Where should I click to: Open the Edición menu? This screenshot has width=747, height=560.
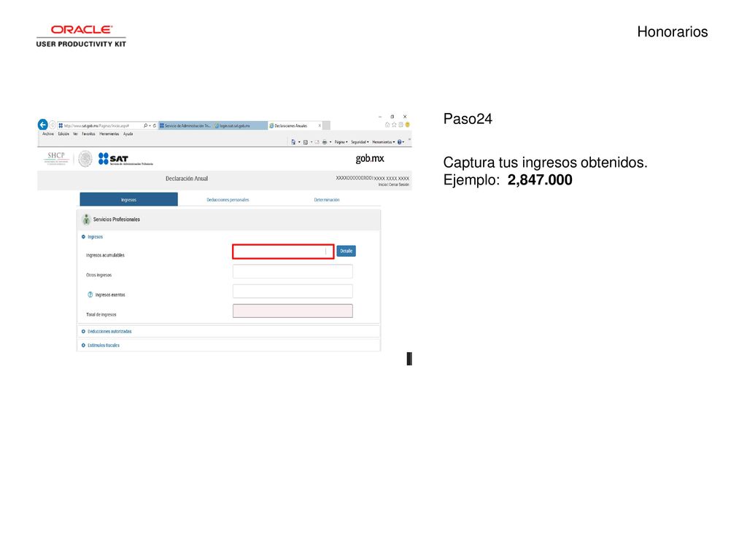64,134
